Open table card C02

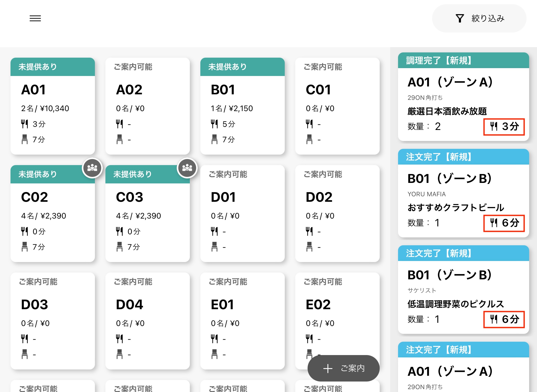(53, 214)
